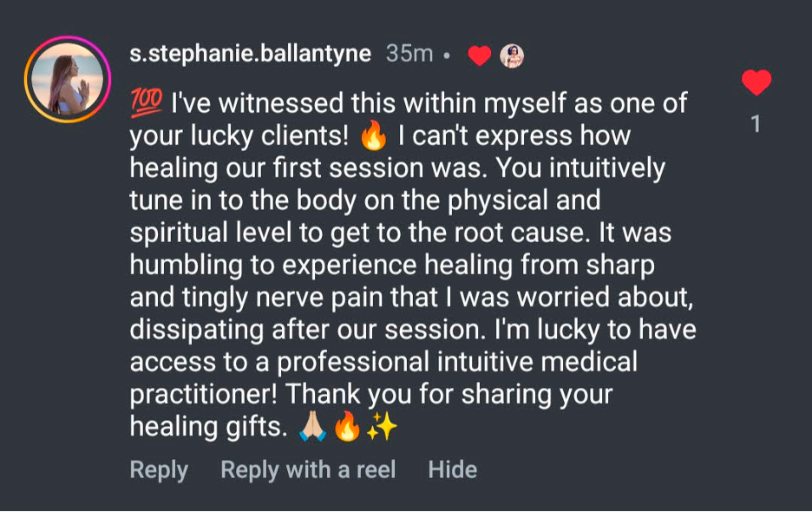Click the fire emoji after "lucky clients!"
812x512 pixels.
tap(373, 137)
